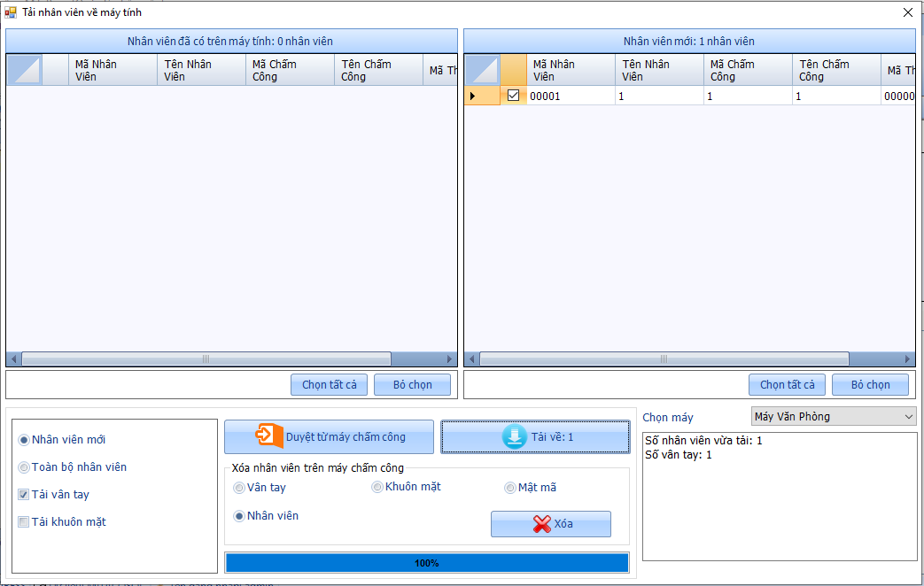The height and width of the screenshot is (586, 924).
Task: Close the Tải nhân viên về máy tính window
Action: [907, 12]
